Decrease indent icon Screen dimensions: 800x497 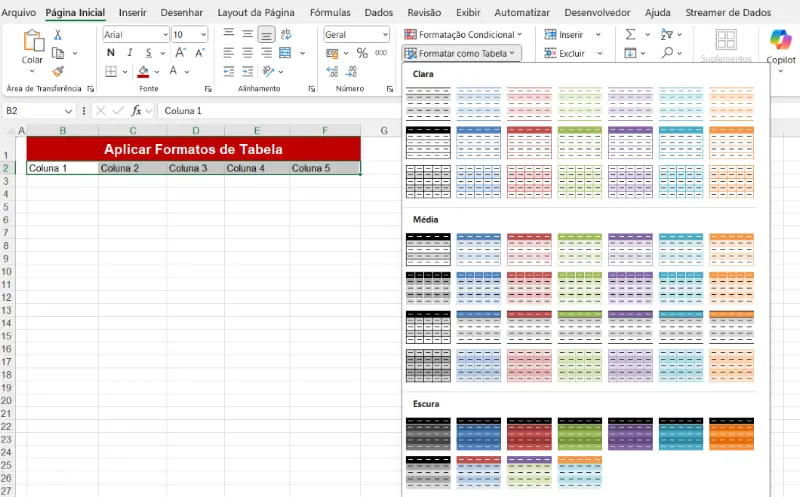[x=229, y=71]
